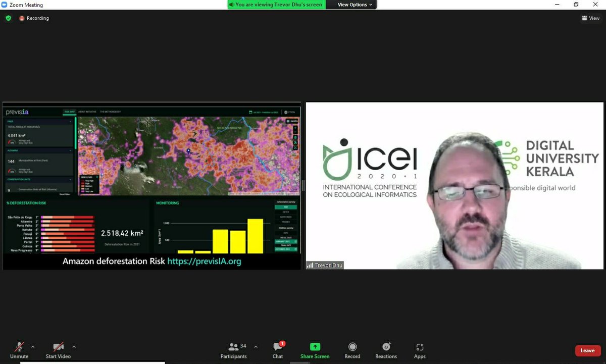
Task: Click the green encryption shield icon
Action: click(9, 18)
